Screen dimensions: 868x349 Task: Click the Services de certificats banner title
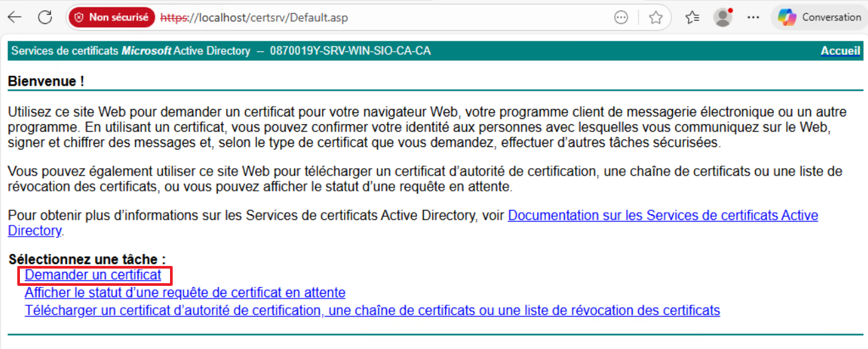131,51
